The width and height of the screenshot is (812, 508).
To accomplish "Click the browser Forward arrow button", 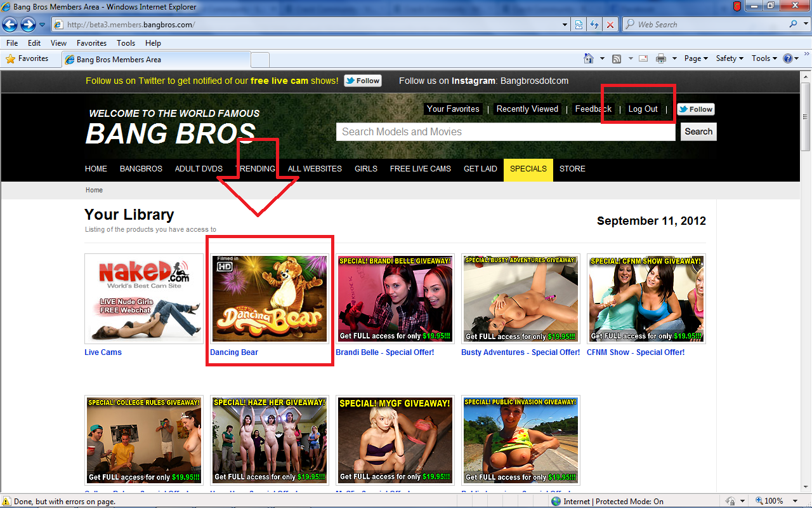I will 28,25.
